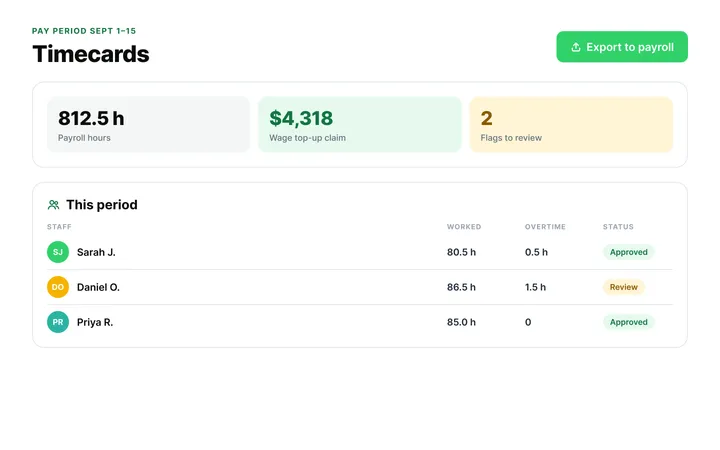This screenshot has height=450, width=720.
Task: Sort by the Worked column header
Action: (x=464, y=227)
